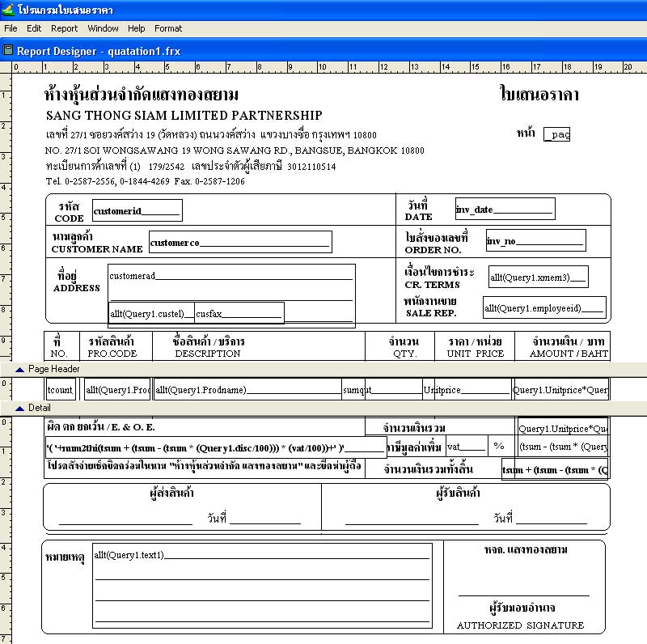The height and width of the screenshot is (644, 647).
Task: Click the Detail band arrow marker
Action: tap(19, 409)
